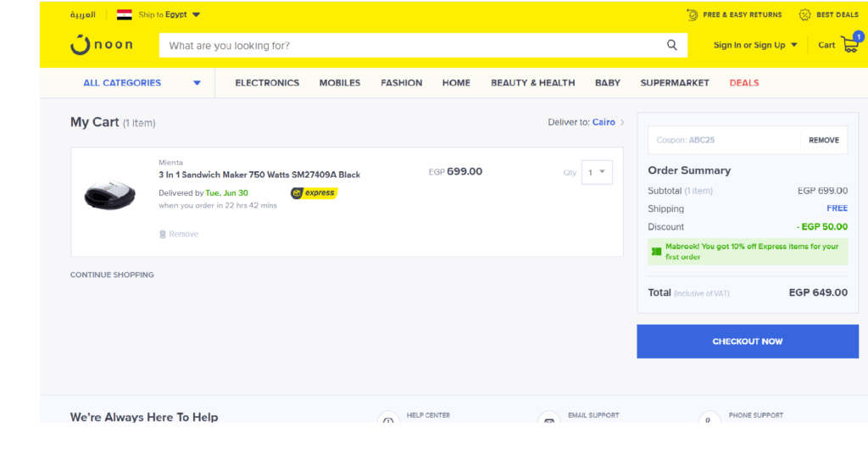Click the Help Center label

428,415
